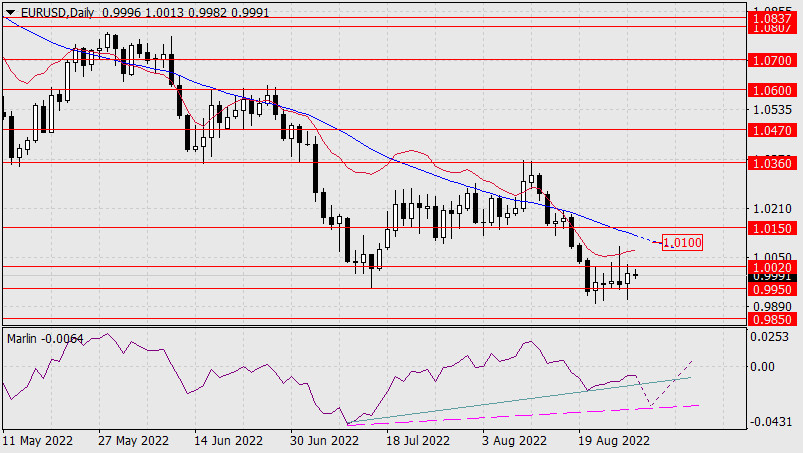Screen dimensions: 803x453
Task: Click the 11 May 2022 date label
Action: point(38,440)
